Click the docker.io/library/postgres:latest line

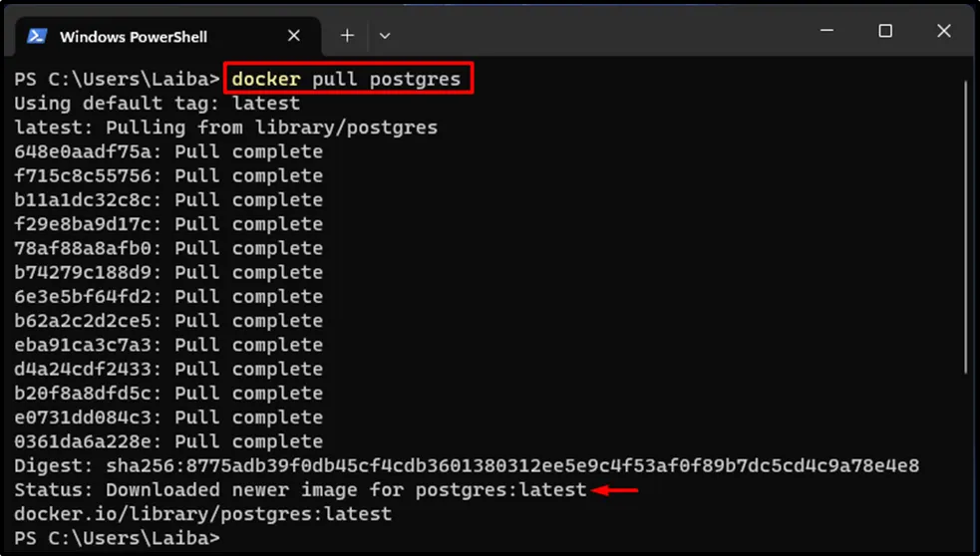(x=202, y=514)
